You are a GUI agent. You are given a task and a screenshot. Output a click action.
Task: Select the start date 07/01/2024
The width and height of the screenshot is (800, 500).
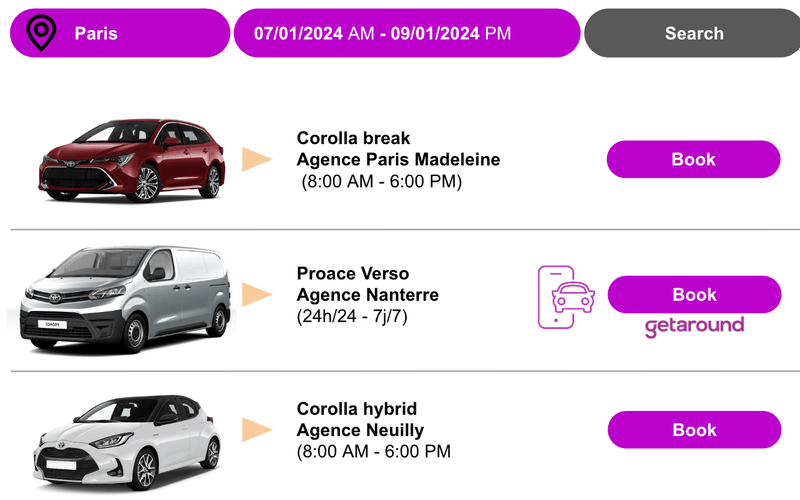point(298,33)
